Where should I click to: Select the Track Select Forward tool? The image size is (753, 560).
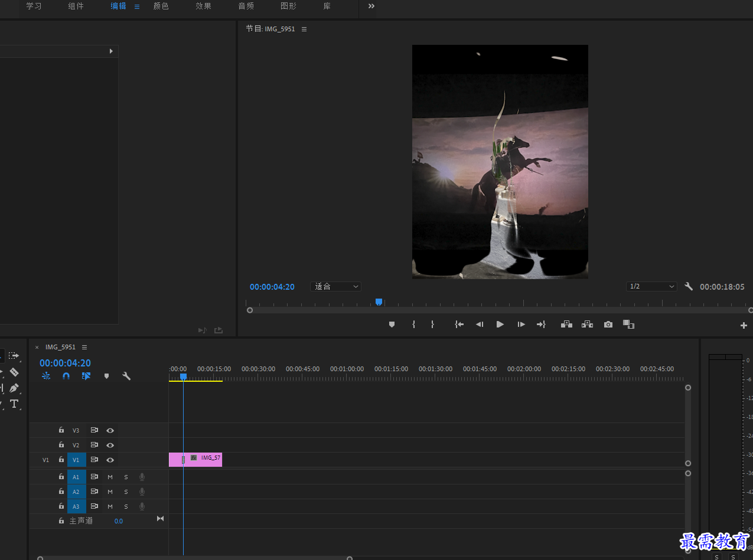coord(14,356)
